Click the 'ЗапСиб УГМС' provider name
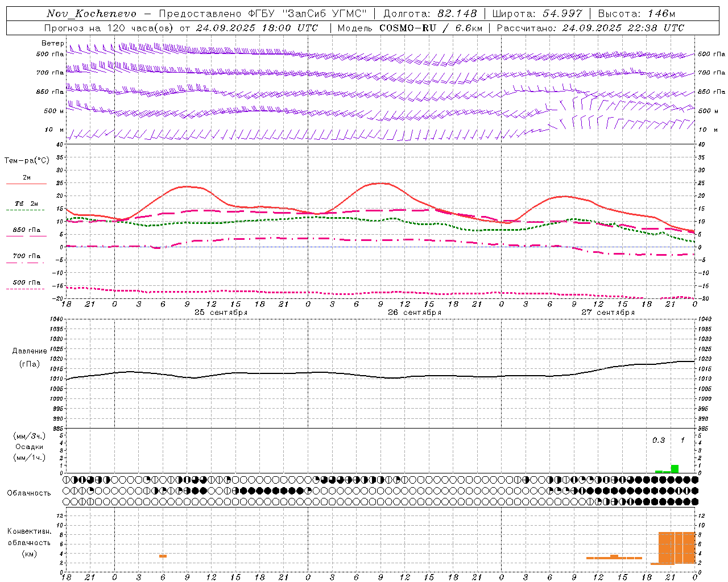Image resolution: width=728 pixels, height=582 pixels. (325, 14)
